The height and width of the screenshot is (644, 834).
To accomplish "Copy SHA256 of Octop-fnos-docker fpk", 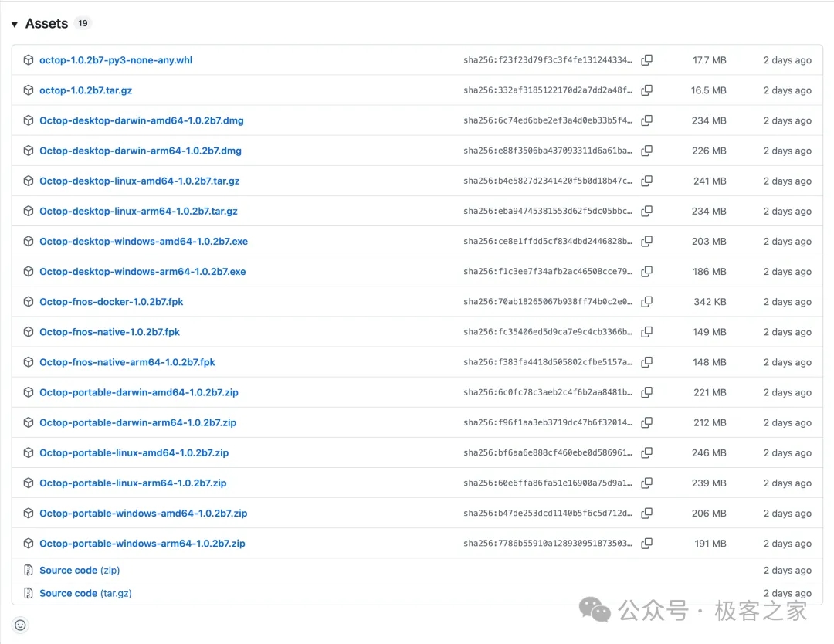I will pos(647,302).
